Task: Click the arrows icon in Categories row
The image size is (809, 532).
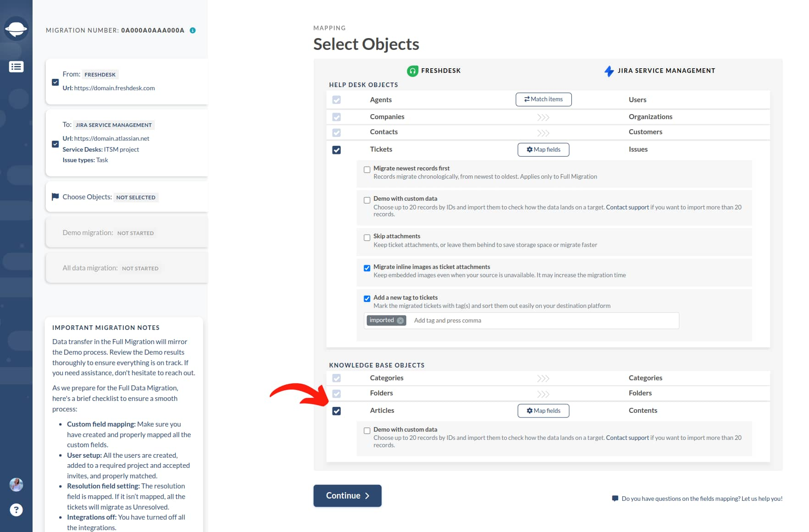Action: click(543, 378)
